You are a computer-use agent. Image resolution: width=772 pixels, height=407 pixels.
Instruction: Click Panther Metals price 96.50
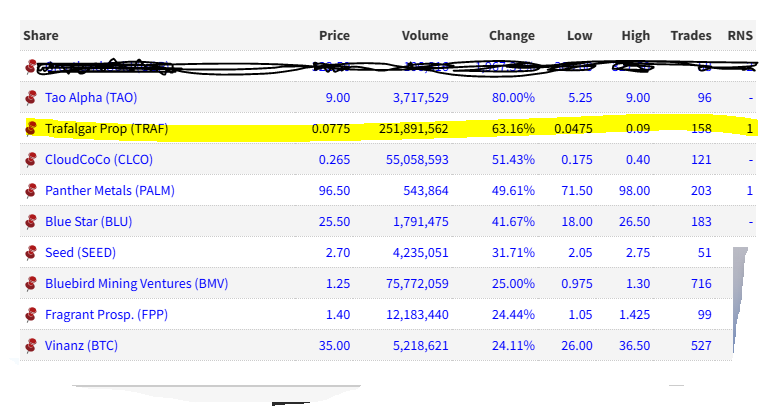(x=334, y=190)
